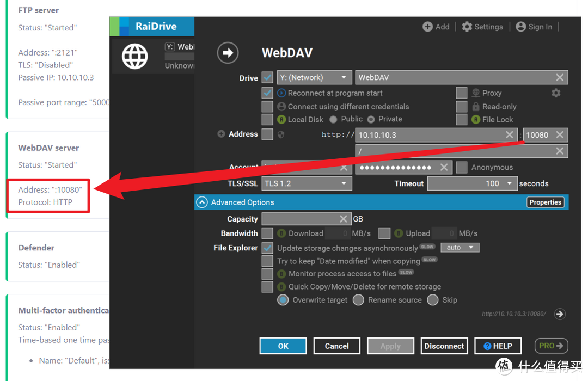
Task: Tick the Anonymous checkbox
Action: point(462,167)
